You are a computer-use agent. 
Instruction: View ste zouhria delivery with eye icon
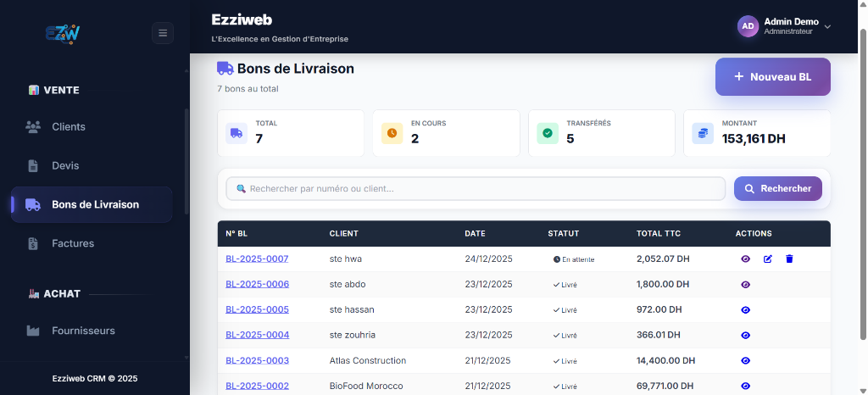[x=746, y=336]
